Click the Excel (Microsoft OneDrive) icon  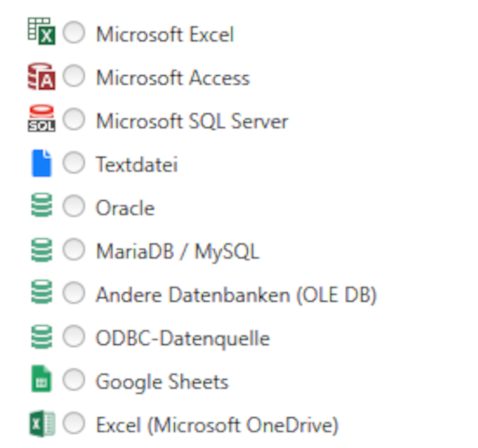click(42, 424)
